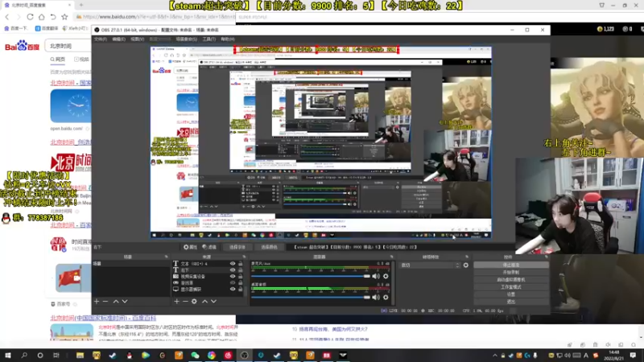
Task: Open OBS 文件(F) menu
Action: click(x=100, y=39)
